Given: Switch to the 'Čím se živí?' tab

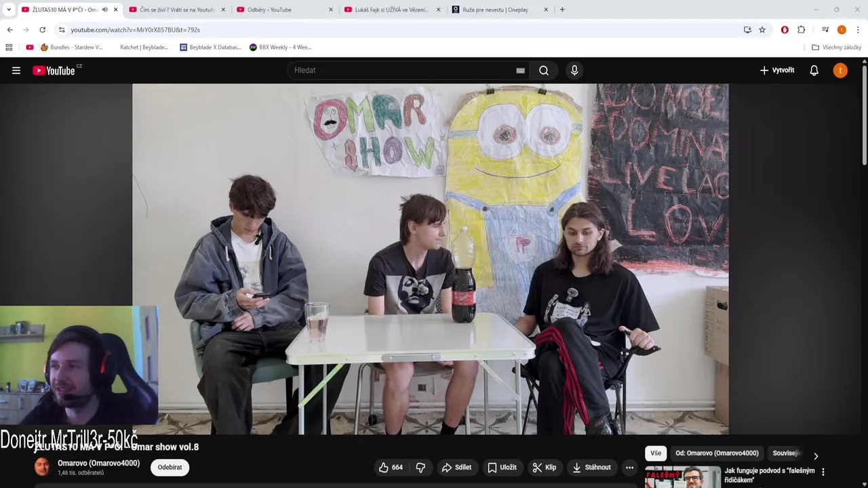Looking at the screenshot, I should coord(176,9).
